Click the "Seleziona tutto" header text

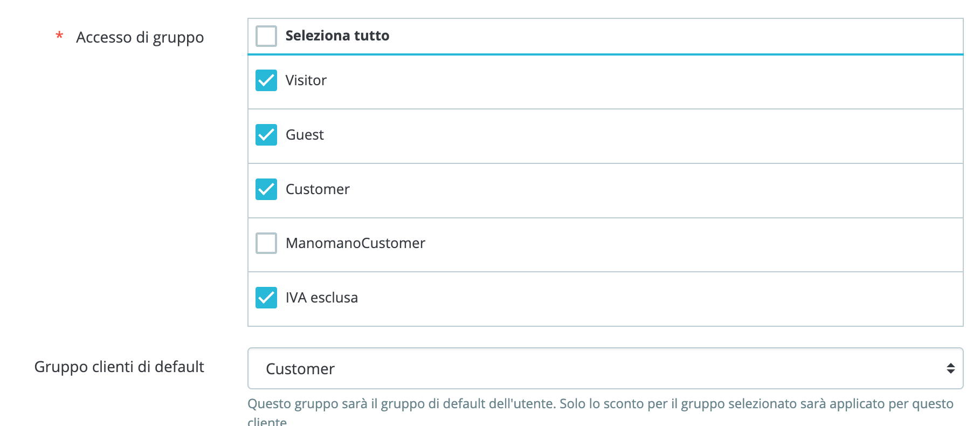click(x=337, y=36)
